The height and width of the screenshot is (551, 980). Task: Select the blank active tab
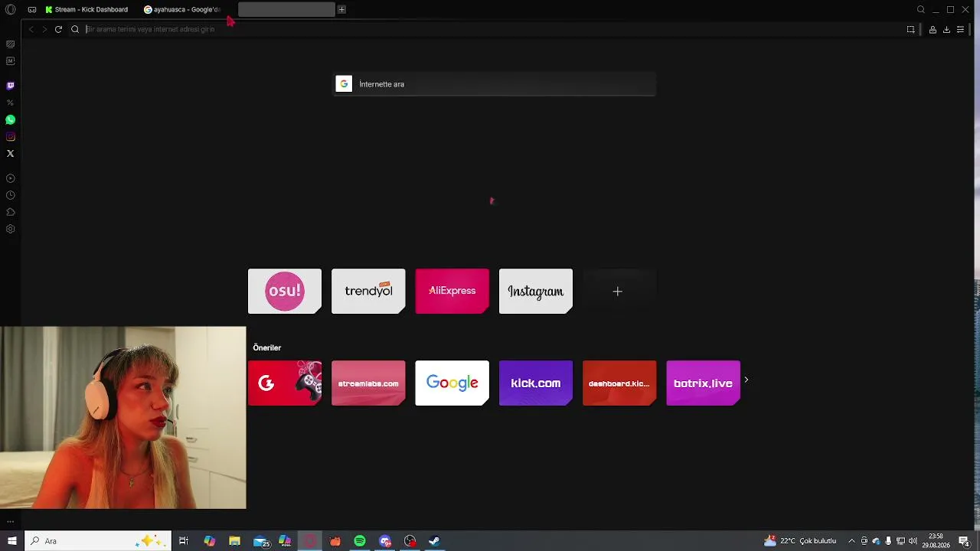286,9
